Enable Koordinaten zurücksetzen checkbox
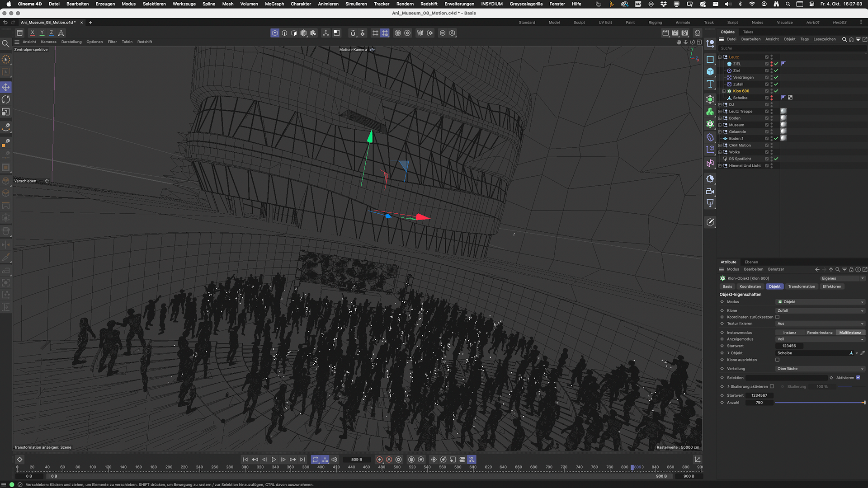The image size is (868, 488). pyautogui.click(x=778, y=317)
